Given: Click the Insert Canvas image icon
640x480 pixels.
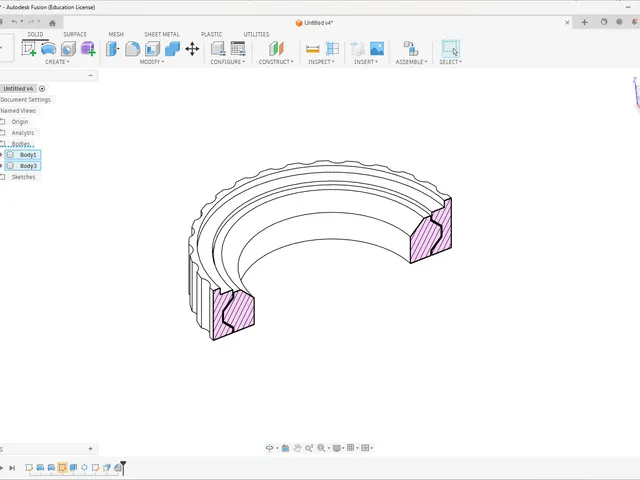Looking at the screenshot, I should [x=377, y=49].
